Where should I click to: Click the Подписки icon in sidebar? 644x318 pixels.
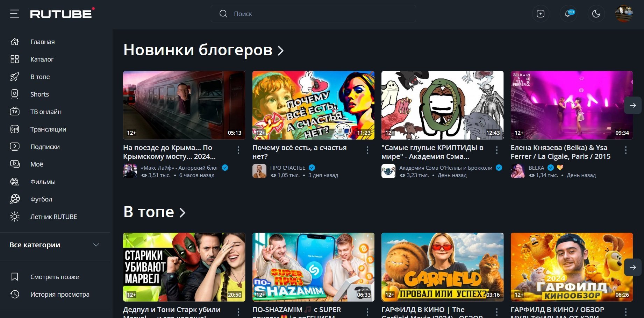(x=15, y=147)
